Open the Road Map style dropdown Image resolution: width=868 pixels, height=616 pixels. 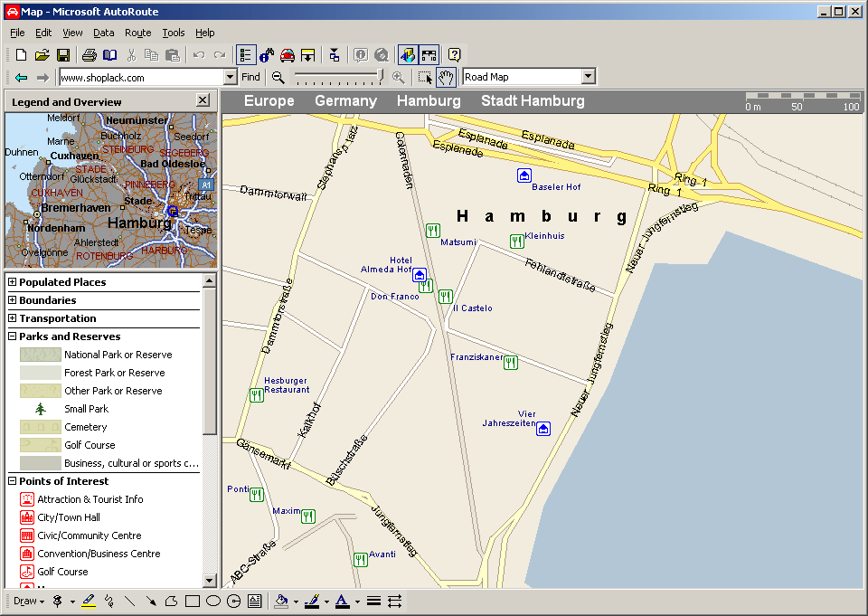coord(589,77)
